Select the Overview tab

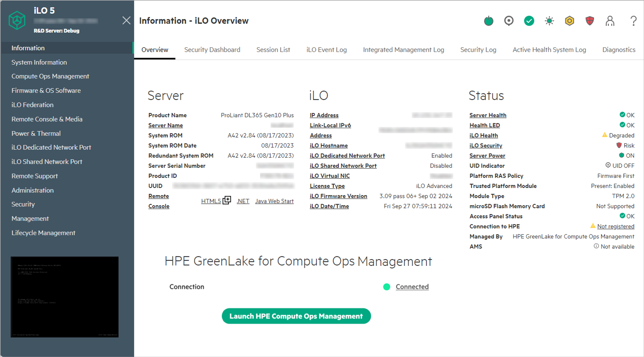[155, 50]
